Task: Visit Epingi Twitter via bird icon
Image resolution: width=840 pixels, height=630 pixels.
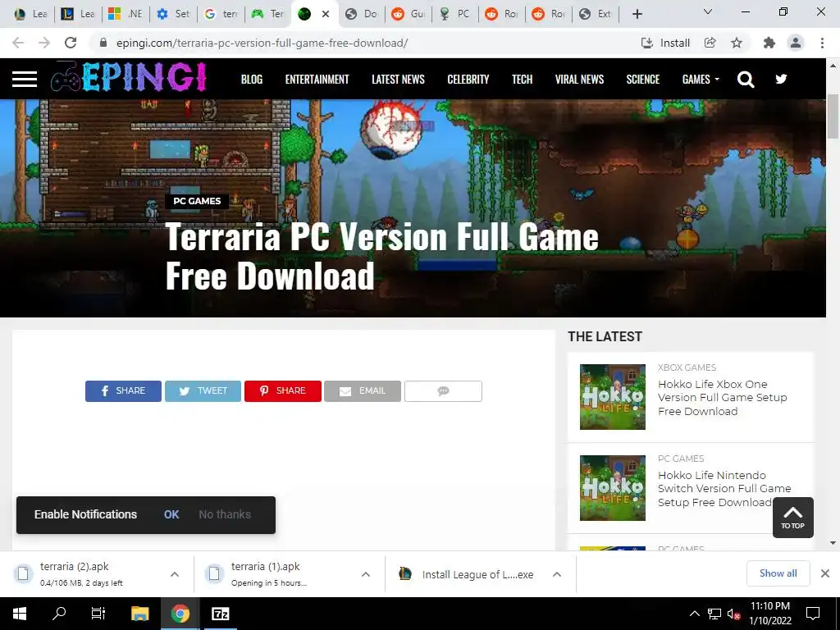Action: pos(781,80)
